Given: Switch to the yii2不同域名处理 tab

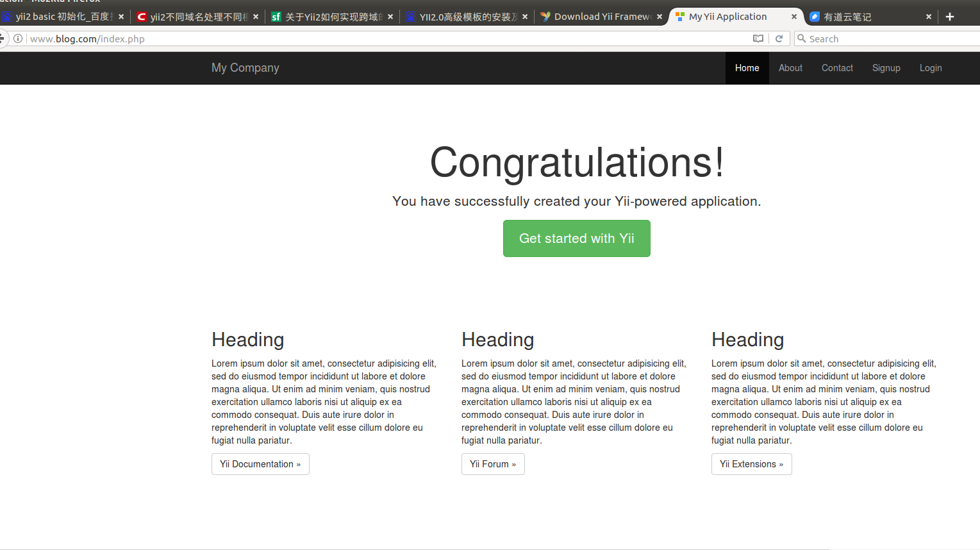Looking at the screenshot, I should 198,17.
